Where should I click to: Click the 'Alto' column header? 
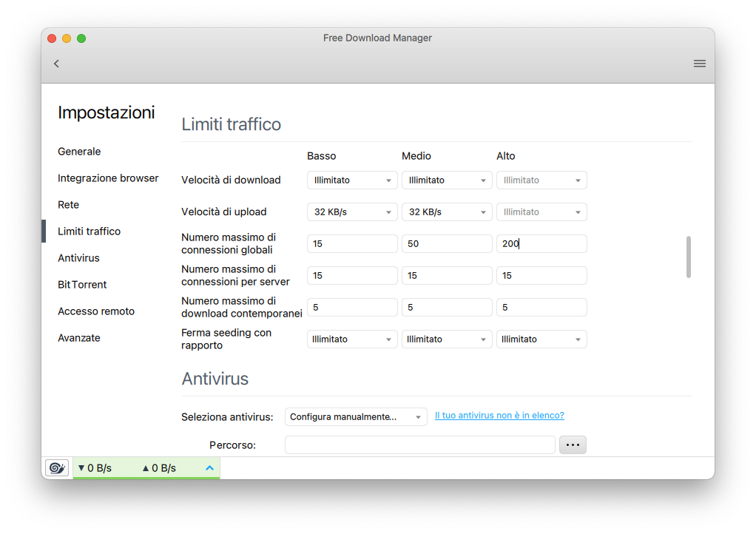(506, 156)
